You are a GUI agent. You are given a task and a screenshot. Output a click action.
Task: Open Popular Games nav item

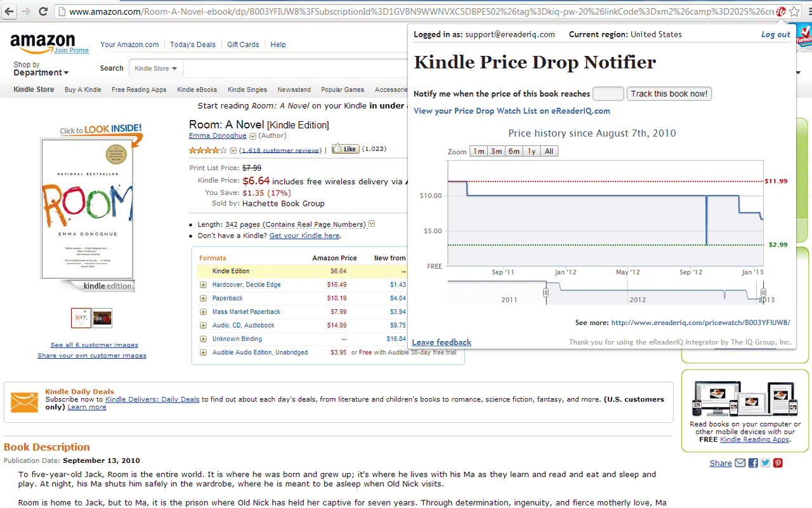pos(343,90)
